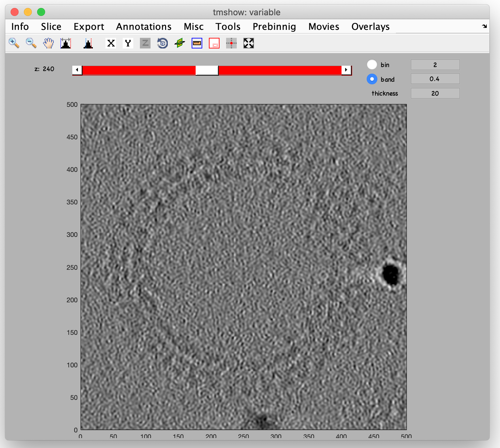Open the Slice menu
The width and height of the screenshot is (500, 448).
51,27
